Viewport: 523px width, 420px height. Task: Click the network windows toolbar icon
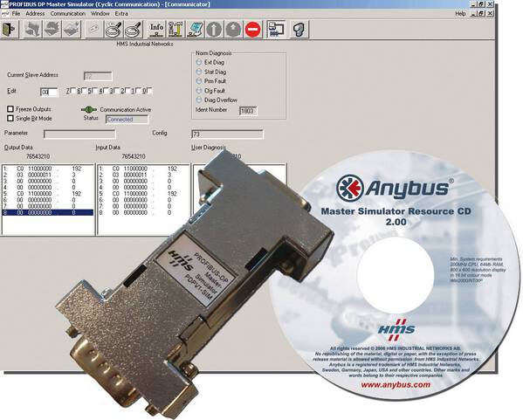point(276,30)
